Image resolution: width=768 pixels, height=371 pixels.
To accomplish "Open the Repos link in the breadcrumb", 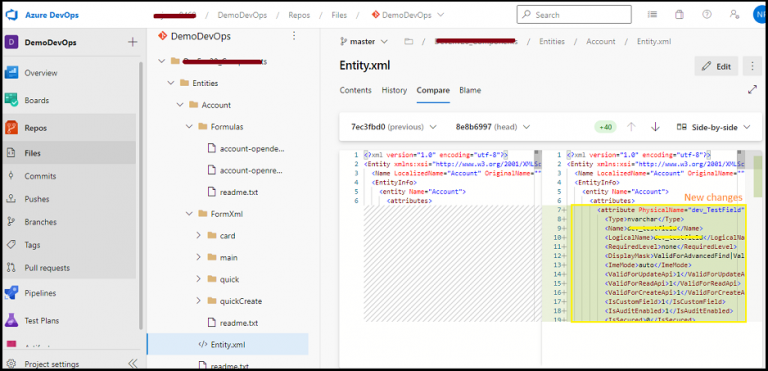I will (x=299, y=15).
